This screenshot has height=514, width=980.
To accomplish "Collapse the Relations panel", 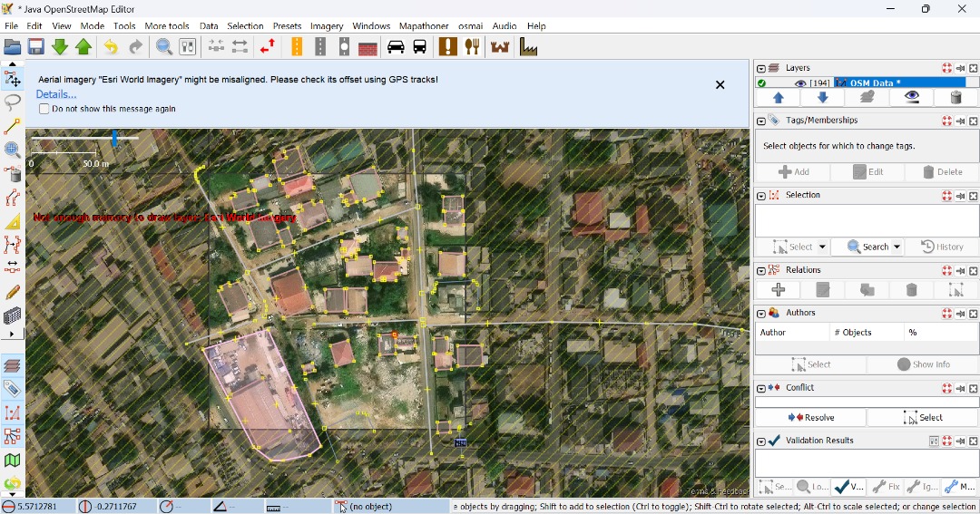I will point(761,270).
